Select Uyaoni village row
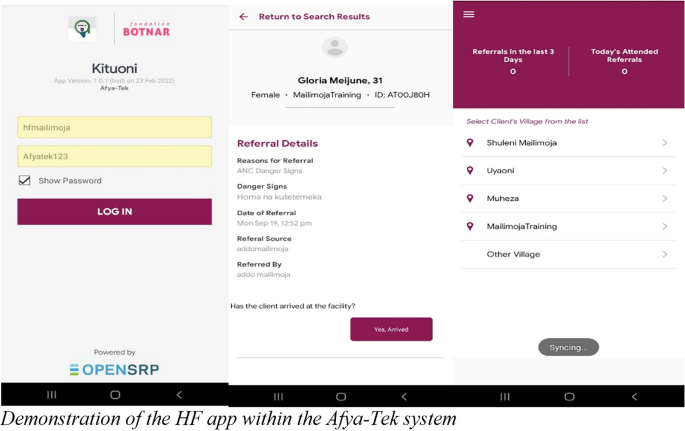 pyautogui.click(x=568, y=171)
